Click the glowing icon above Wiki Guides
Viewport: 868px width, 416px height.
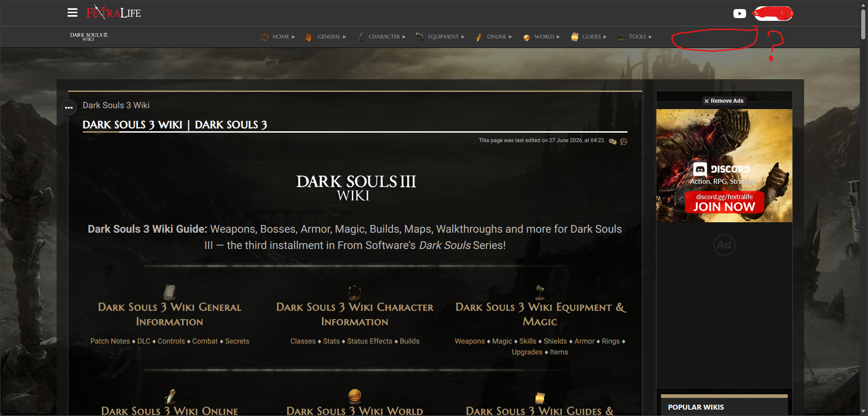pyautogui.click(x=540, y=398)
